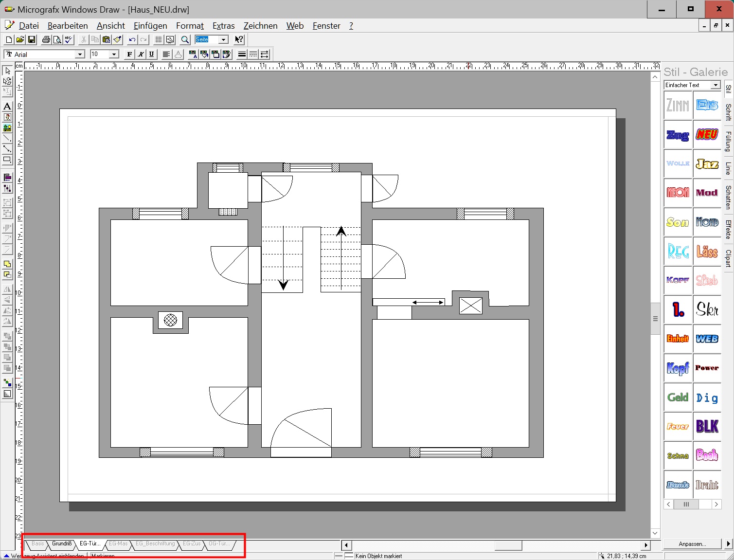This screenshot has height=560, width=734.
Task: Switch to the Grundriß layer tab
Action: point(62,544)
